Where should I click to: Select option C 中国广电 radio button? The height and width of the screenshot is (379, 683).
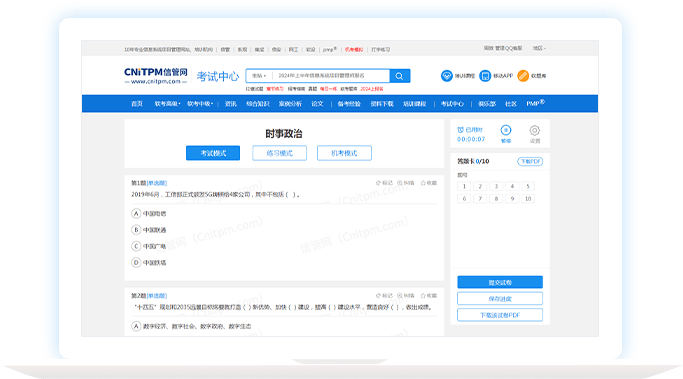(136, 246)
